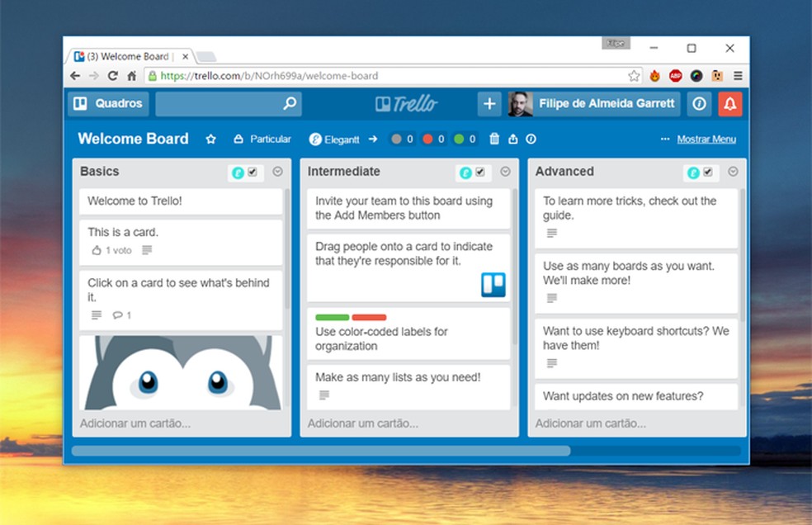Image resolution: width=812 pixels, height=525 pixels.
Task: Click the Trello search field
Action: [x=229, y=104]
